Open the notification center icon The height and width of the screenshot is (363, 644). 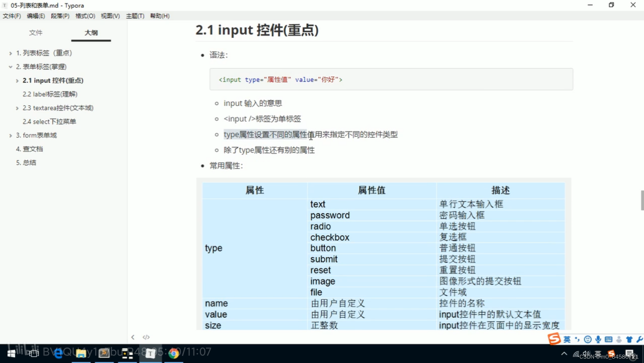pos(629,354)
